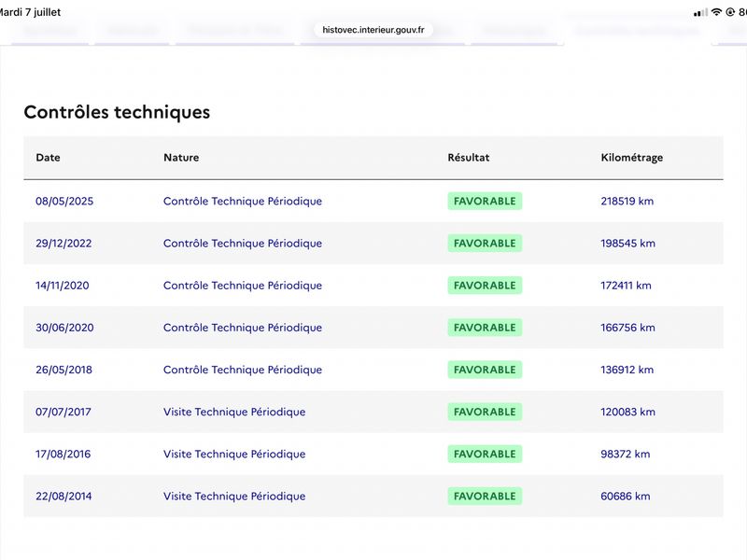Click the Nature column header

coord(181,158)
